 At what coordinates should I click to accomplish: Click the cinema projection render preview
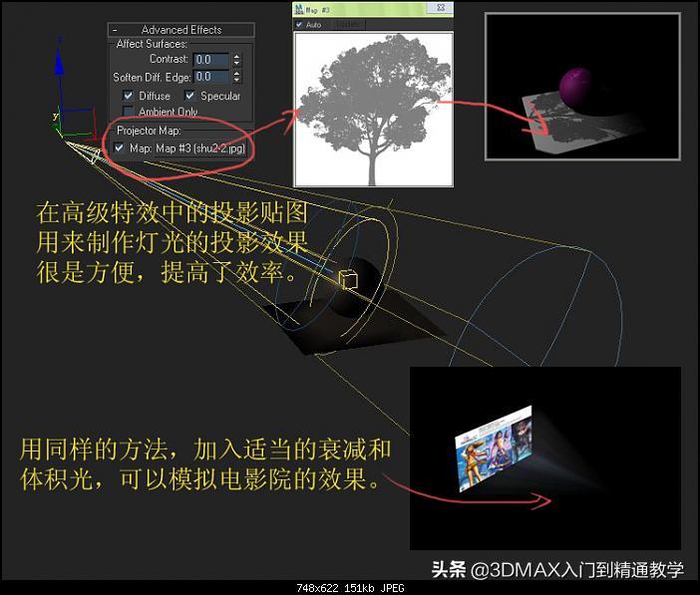[545, 458]
